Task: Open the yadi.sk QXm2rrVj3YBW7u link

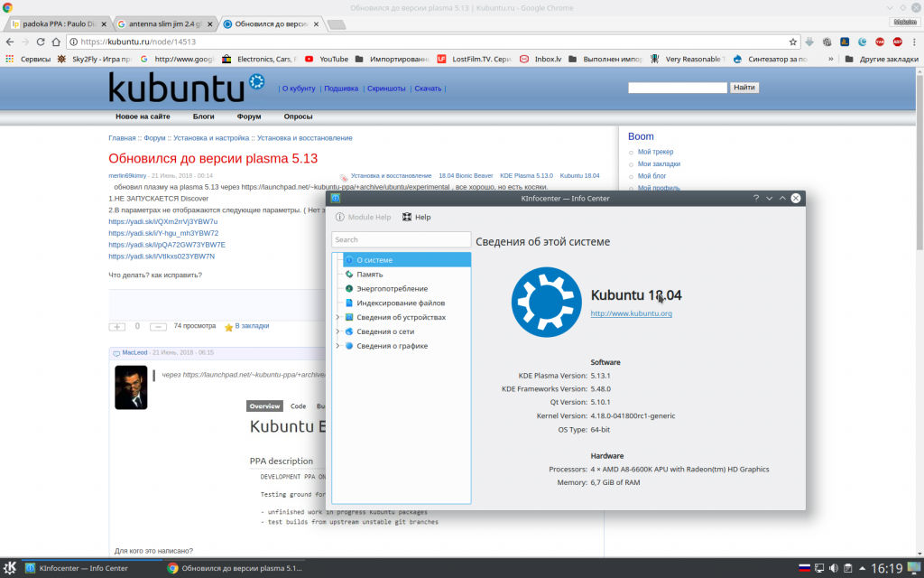Action: (162, 222)
